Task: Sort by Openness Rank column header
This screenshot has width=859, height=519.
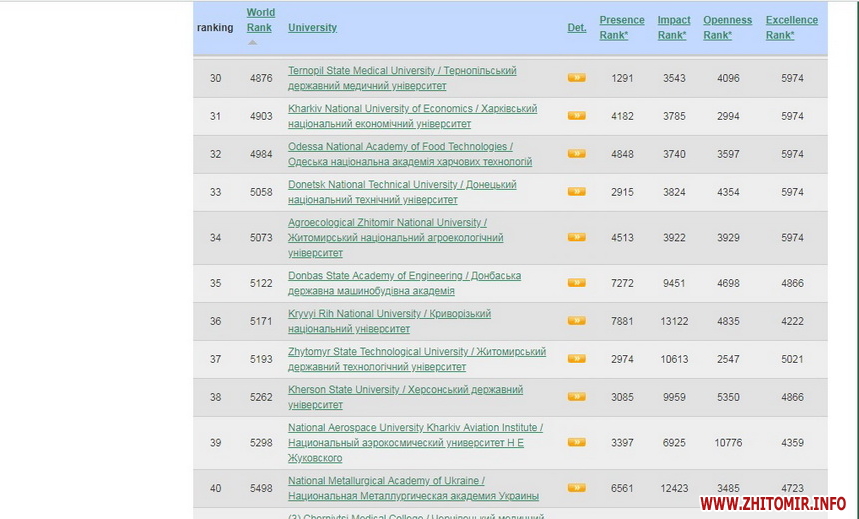Action: click(x=727, y=27)
